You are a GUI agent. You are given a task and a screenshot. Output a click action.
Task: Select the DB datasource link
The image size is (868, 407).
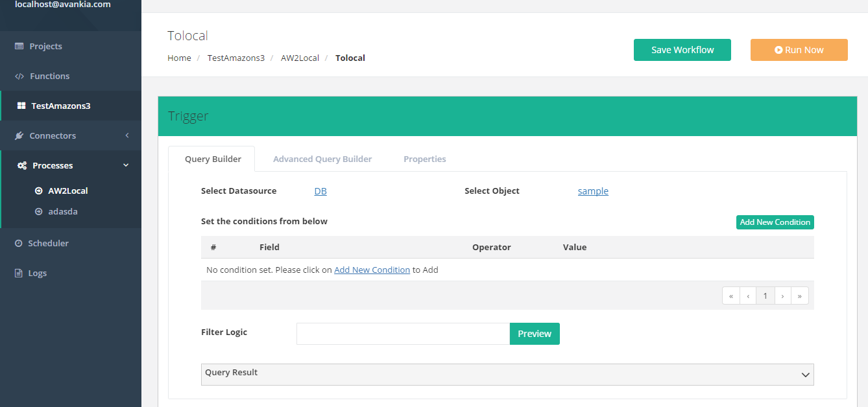320,191
